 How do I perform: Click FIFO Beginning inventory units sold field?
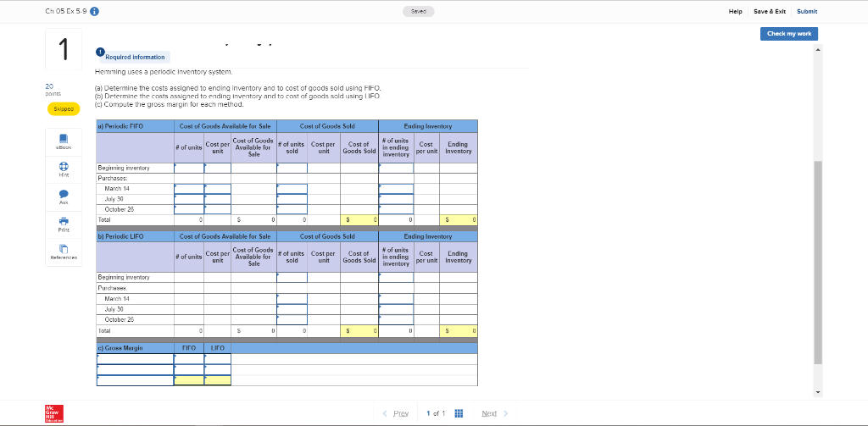(292, 168)
